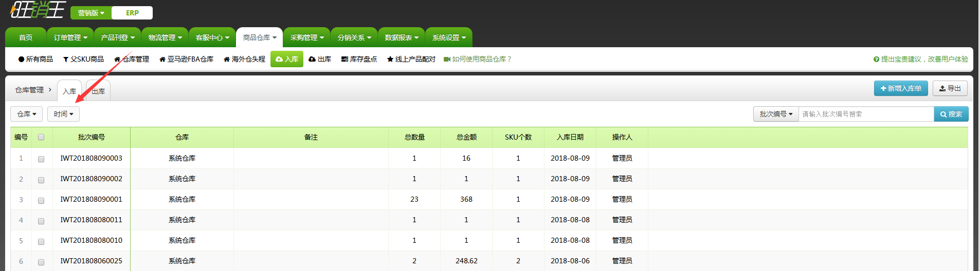Open the 时间 filter dropdown
The image size is (980, 271).
(63, 114)
